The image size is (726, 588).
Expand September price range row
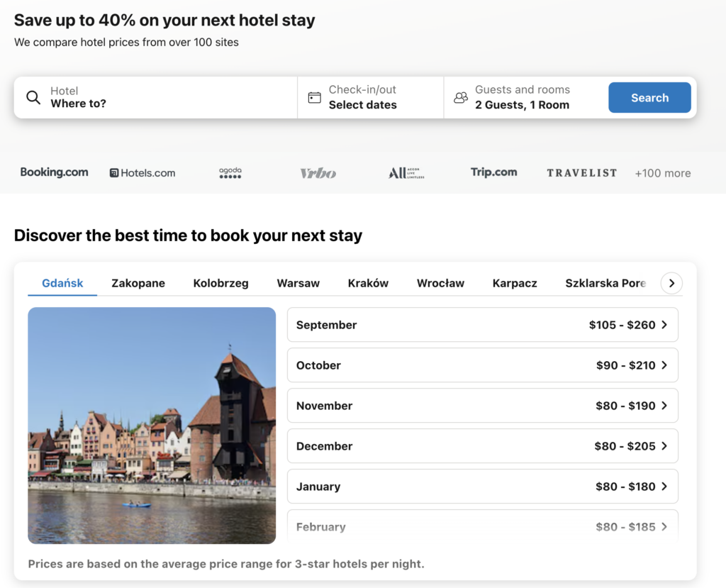click(x=482, y=325)
